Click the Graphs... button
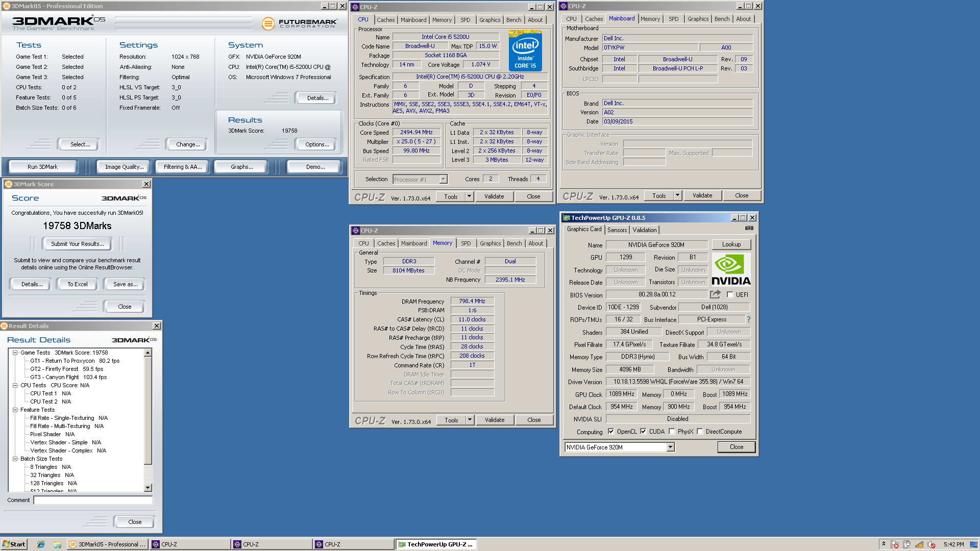This screenshot has height=551, width=980. 241,167
